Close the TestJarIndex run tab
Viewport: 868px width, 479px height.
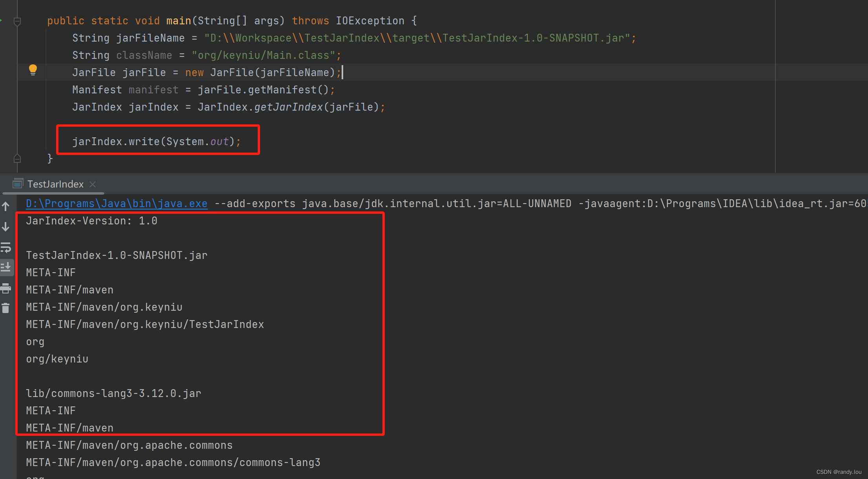pyautogui.click(x=92, y=184)
